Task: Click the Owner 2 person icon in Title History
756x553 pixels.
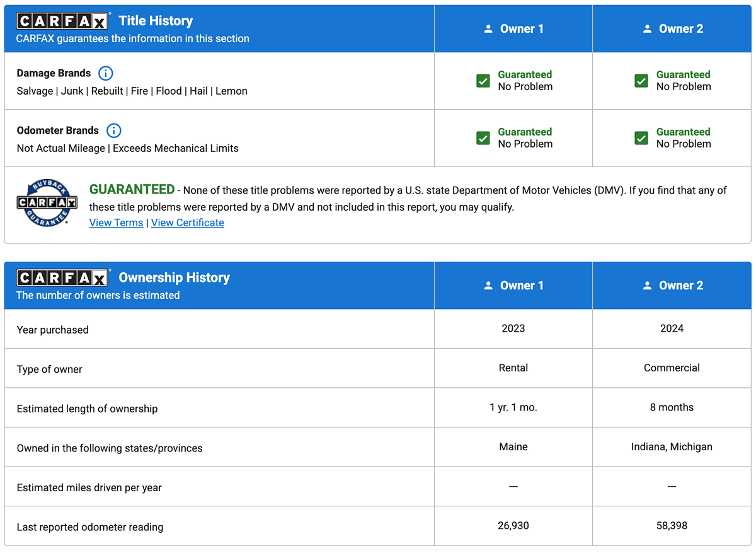Action: (647, 29)
